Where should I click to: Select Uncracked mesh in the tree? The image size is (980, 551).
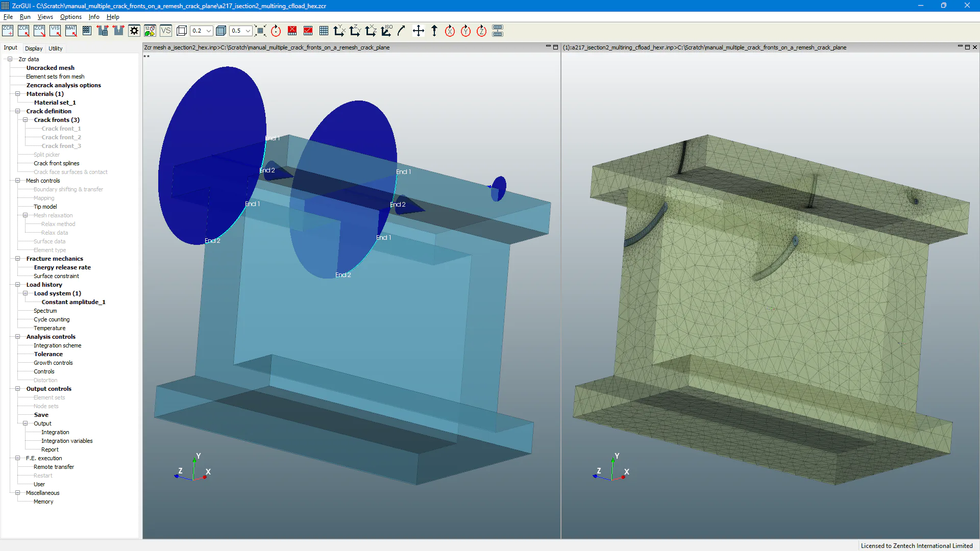pyautogui.click(x=50, y=68)
